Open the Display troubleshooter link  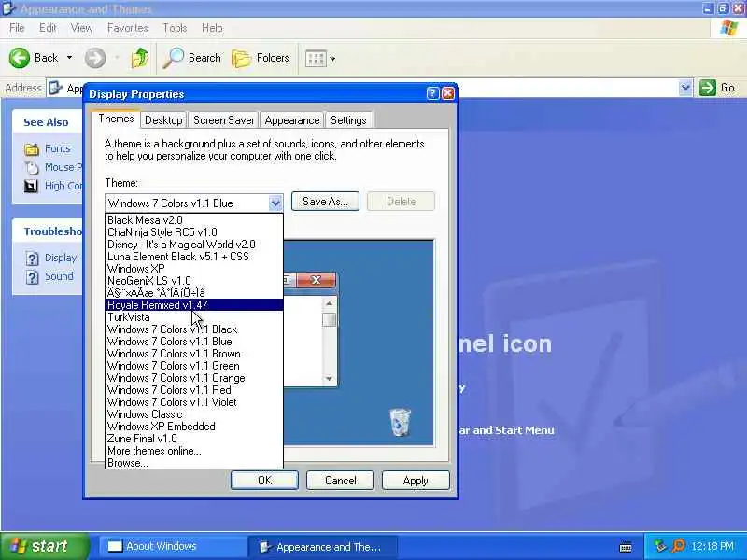(61, 259)
